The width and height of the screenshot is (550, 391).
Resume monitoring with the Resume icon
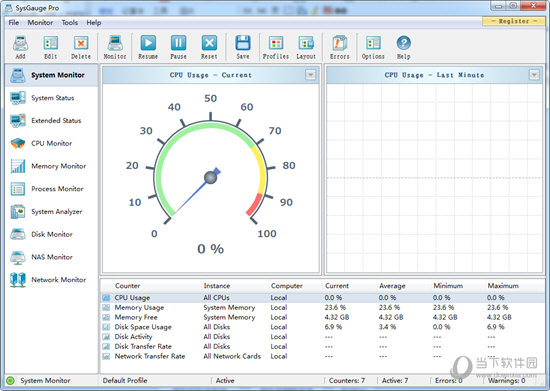pos(148,47)
